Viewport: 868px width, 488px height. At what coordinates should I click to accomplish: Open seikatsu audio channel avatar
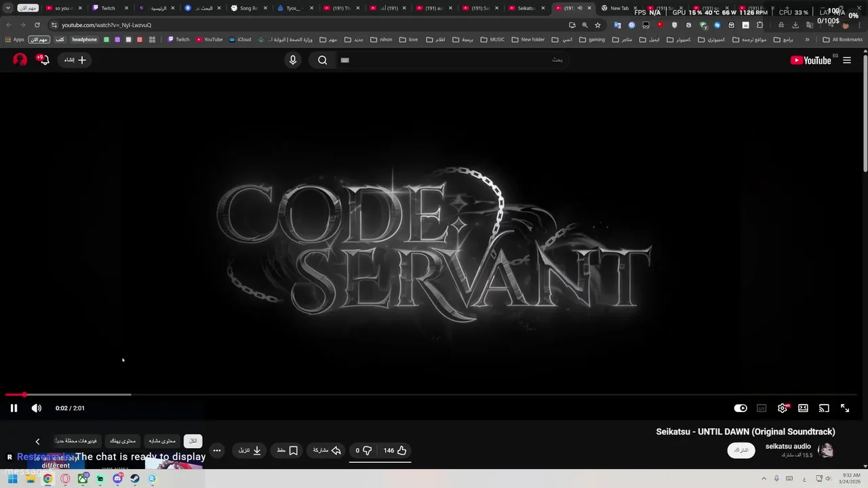(825, 450)
